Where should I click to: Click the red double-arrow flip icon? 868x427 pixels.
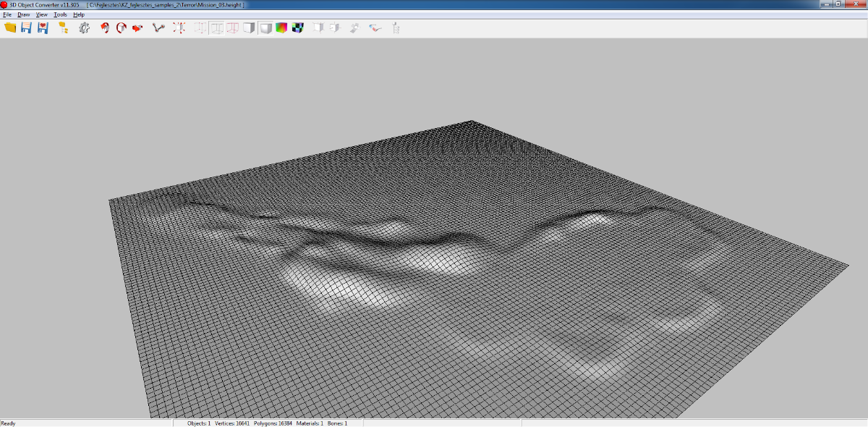tap(137, 28)
